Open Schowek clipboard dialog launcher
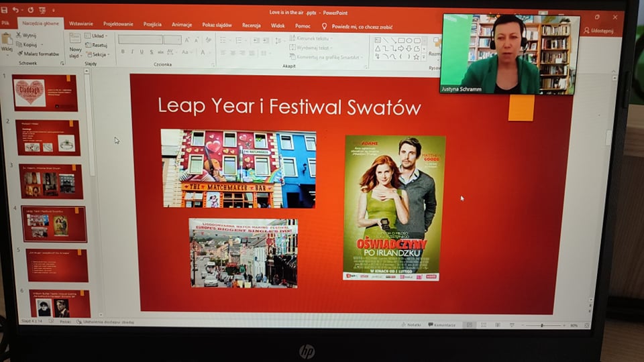Screen dimensions: 644x362 [x=62, y=64]
